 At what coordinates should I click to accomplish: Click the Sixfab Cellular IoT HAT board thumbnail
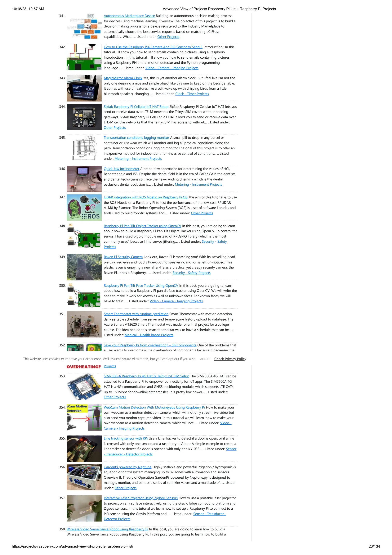pyautogui.click(x=84, y=117)
